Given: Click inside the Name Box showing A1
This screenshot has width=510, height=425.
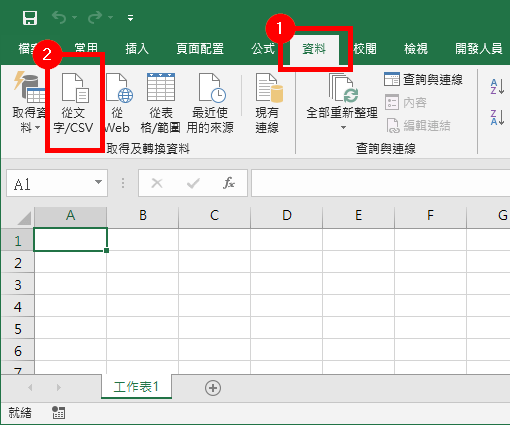Looking at the screenshot, I should click(50, 183).
